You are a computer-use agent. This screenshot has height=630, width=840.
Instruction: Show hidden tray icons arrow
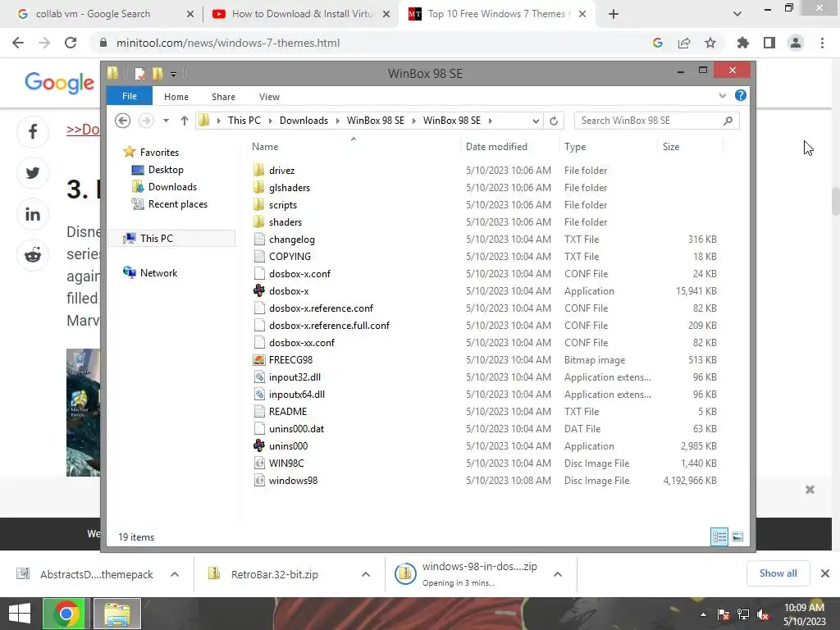[x=703, y=614]
